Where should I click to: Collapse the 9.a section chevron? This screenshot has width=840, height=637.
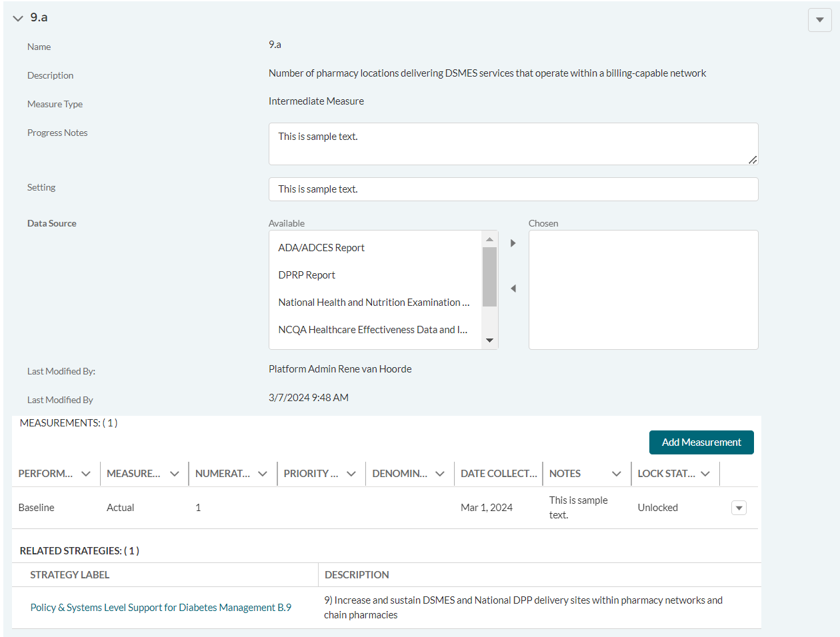click(18, 19)
